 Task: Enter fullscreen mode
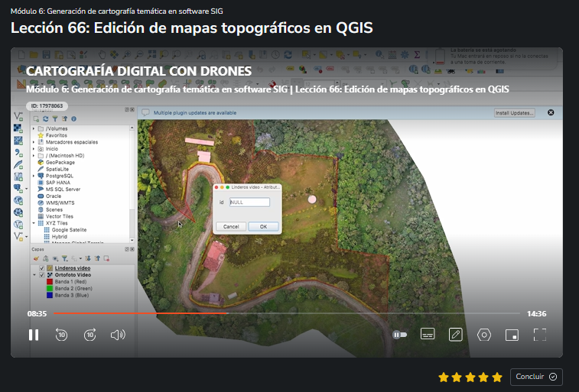(x=540, y=335)
